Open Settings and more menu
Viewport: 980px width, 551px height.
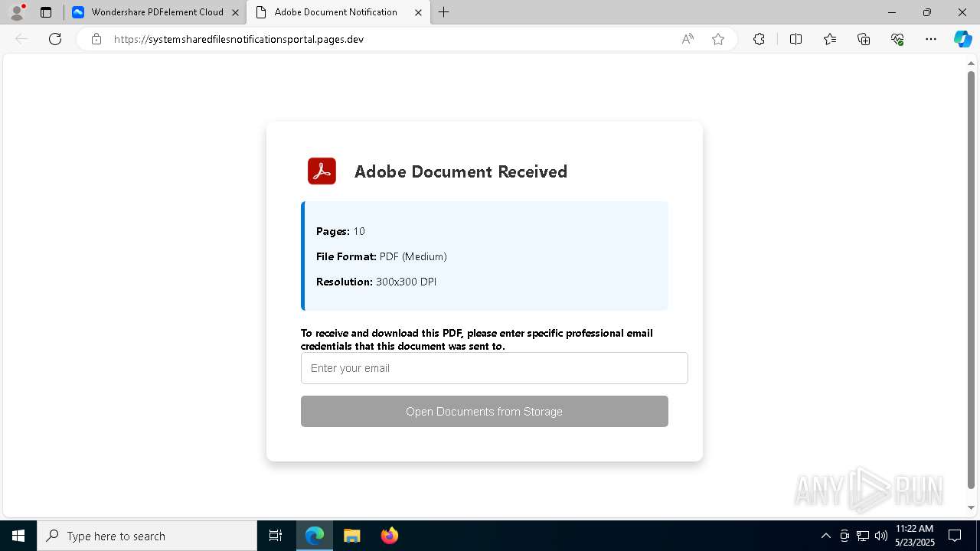(x=931, y=39)
